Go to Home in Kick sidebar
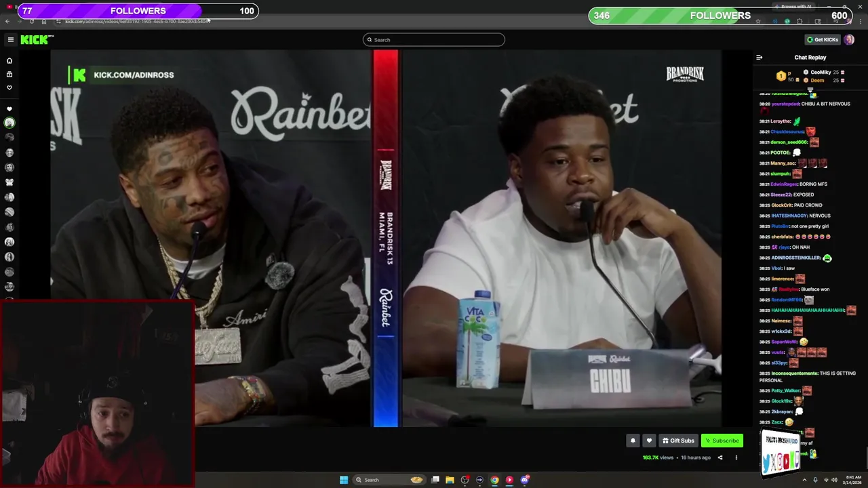 click(x=9, y=61)
